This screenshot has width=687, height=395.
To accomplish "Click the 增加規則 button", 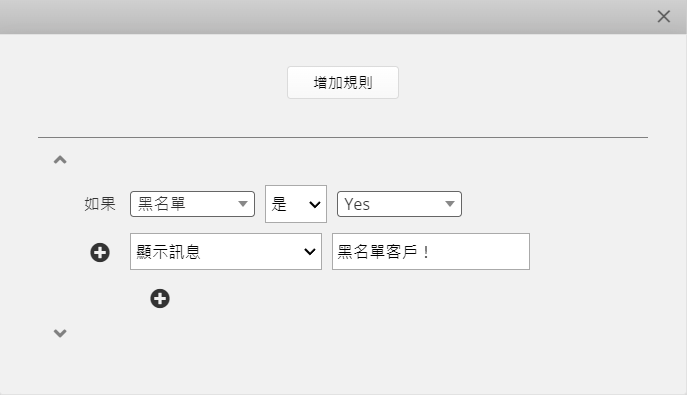I will click(343, 82).
